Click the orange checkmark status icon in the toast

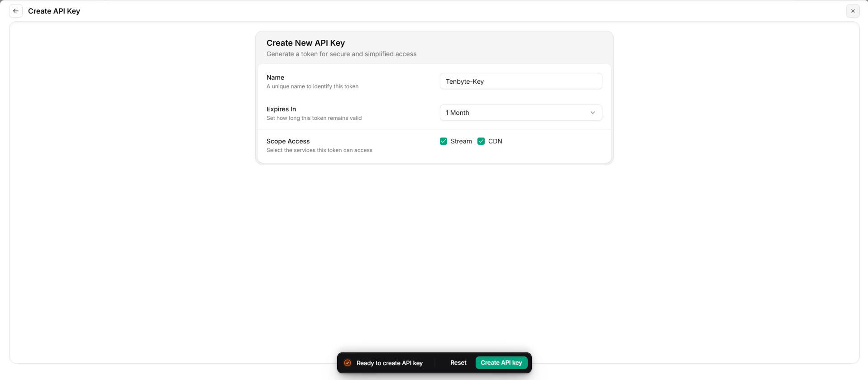click(x=348, y=363)
